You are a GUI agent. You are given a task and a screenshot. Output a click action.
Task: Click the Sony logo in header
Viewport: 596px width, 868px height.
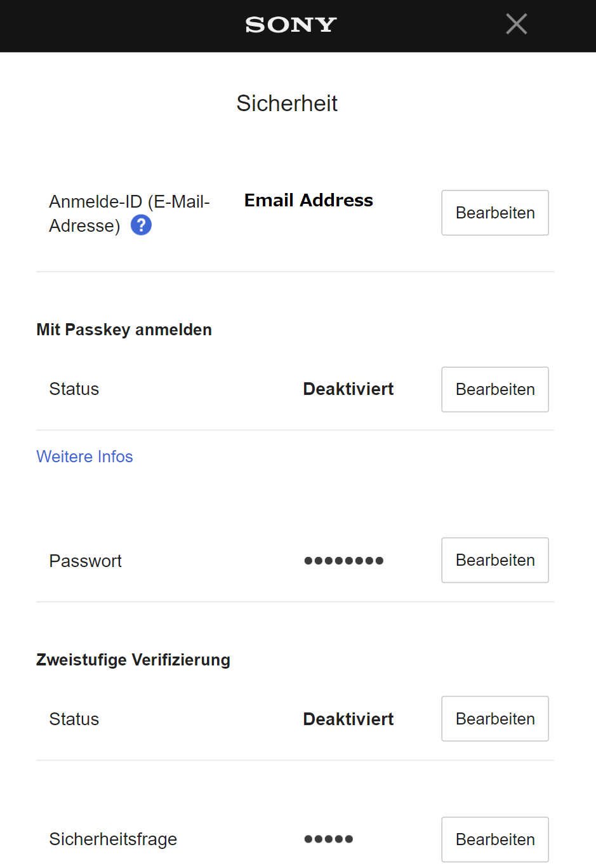[291, 25]
